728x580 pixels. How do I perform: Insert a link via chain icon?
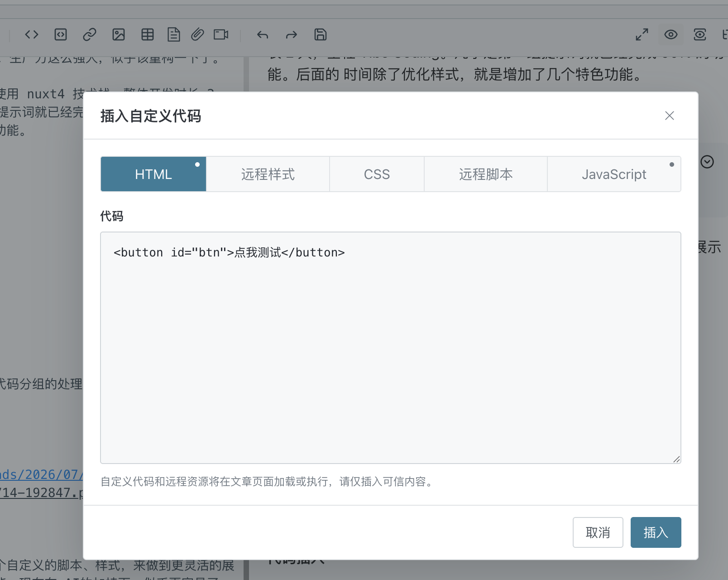point(90,34)
